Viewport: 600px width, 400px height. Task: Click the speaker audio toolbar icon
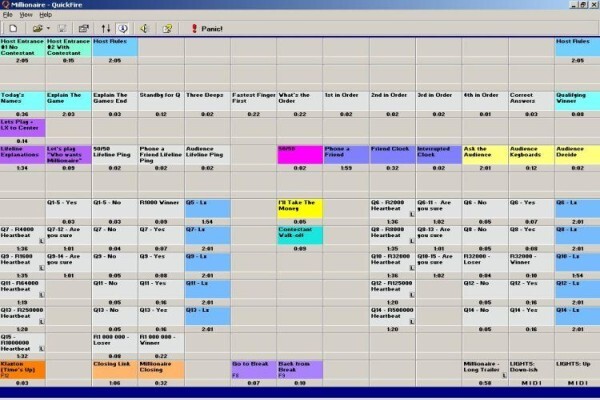[144, 29]
